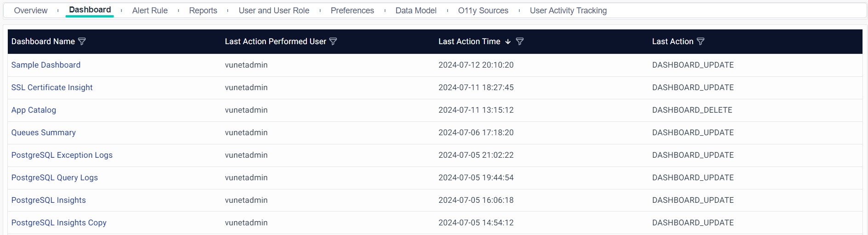Open the Queues Summary dashboard
Screen dimensions: 868x235
pyautogui.click(x=44, y=132)
